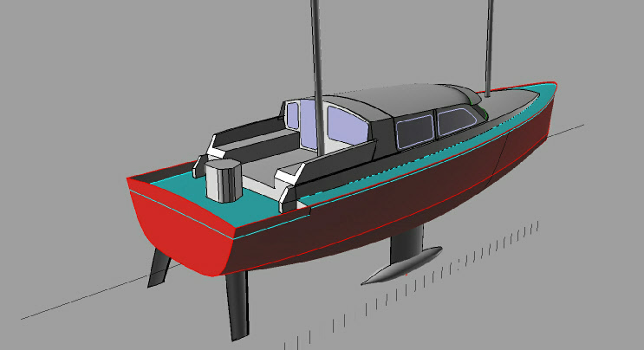Pick the torpedo-shaped keel bulb
This screenshot has width=644, height=350.
(401, 266)
